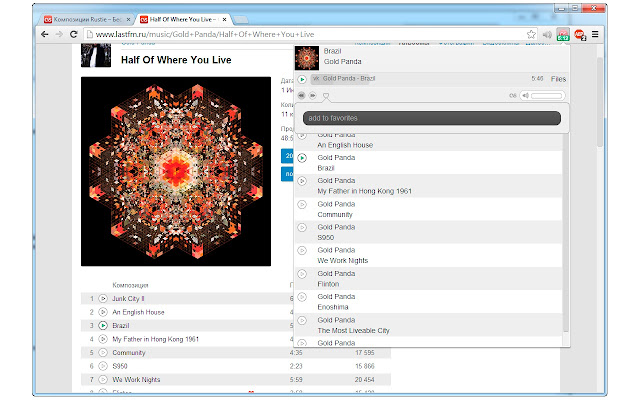Click the address bar URL field

tap(310, 34)
